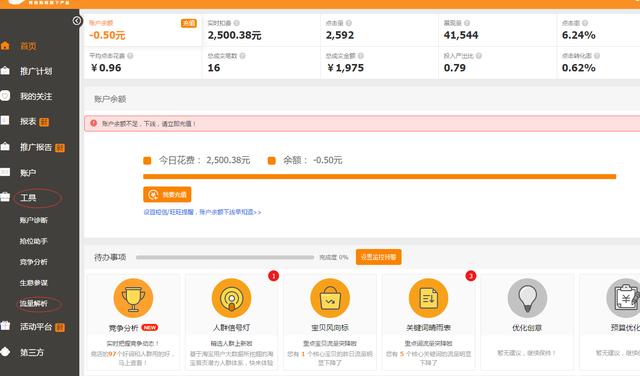Click the 平均点击花费 value ￥0.96

(x=106, y=68)
